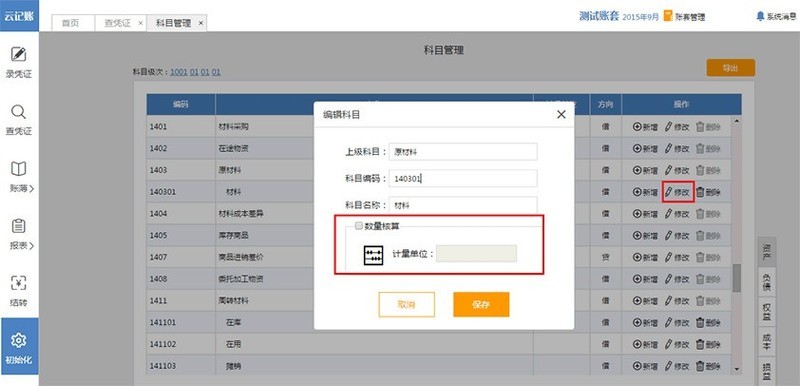The width and height of the screenshot is (800, 386).
Task: Click the table scrollbar up arrow
Action: click(736, 121)
